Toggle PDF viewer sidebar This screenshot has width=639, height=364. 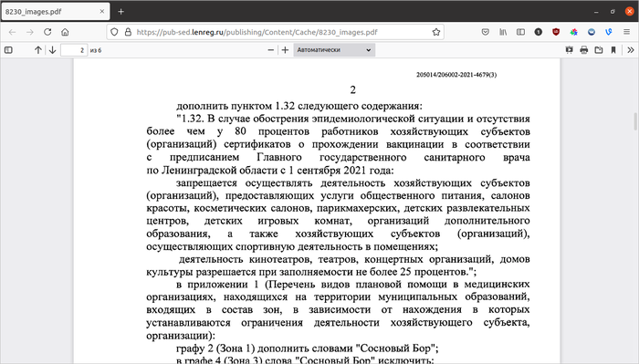click(8, 50)
